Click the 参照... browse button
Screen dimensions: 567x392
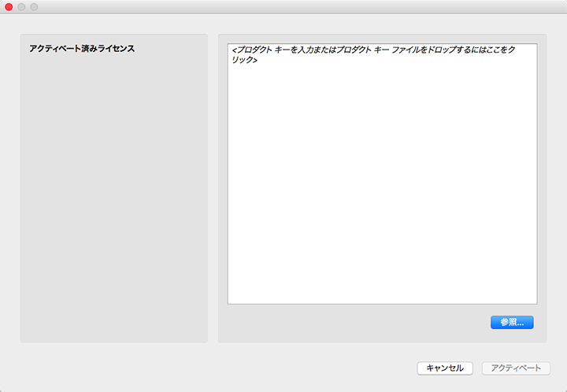[x=512, y=322]
